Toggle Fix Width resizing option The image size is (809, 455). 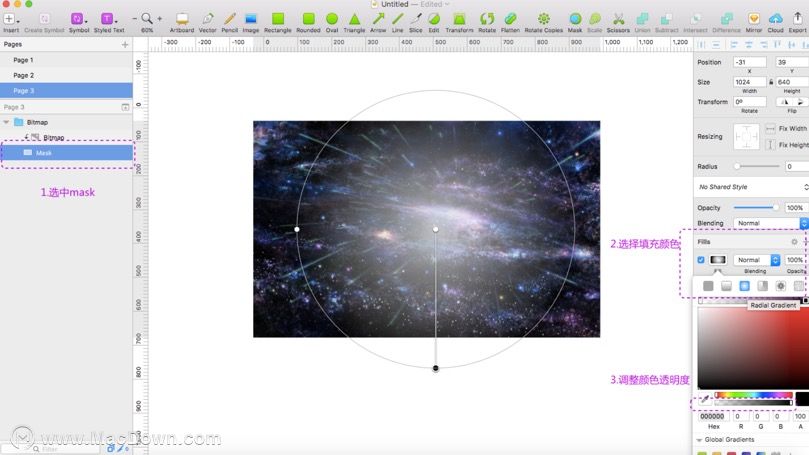pyautogui.click(x=770, y=128)
